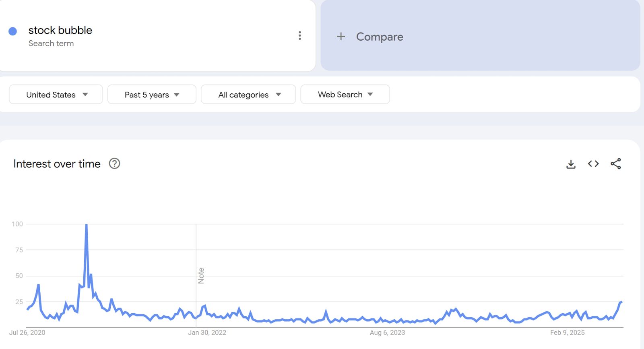Click the plus icon beside Compare
Screen dimensions: 644x349
(341, 37)
